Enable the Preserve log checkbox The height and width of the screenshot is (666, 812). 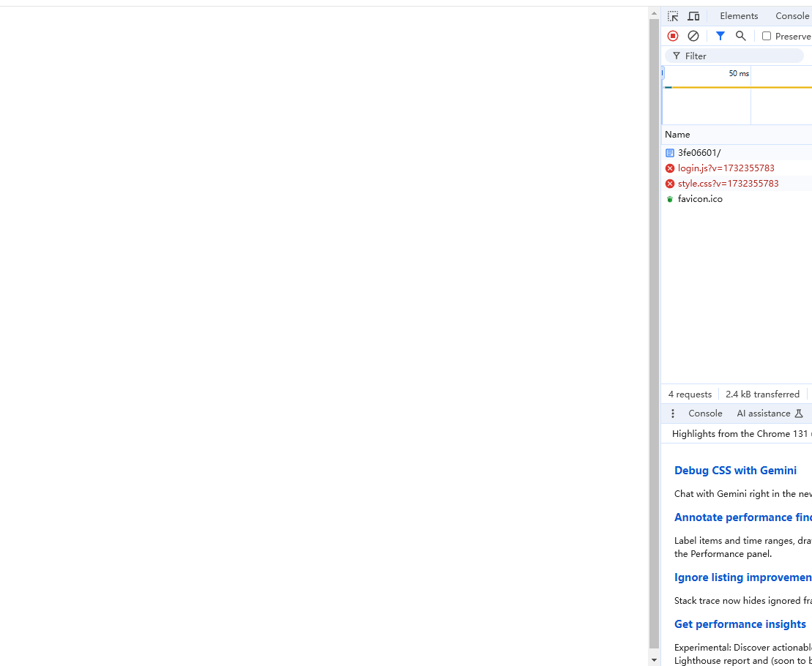click(767, 36)
